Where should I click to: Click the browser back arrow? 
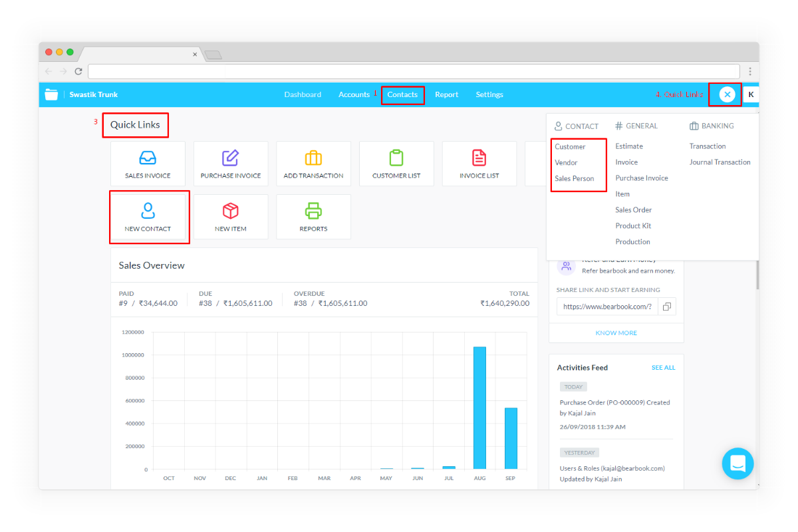(x=49, y=71)
